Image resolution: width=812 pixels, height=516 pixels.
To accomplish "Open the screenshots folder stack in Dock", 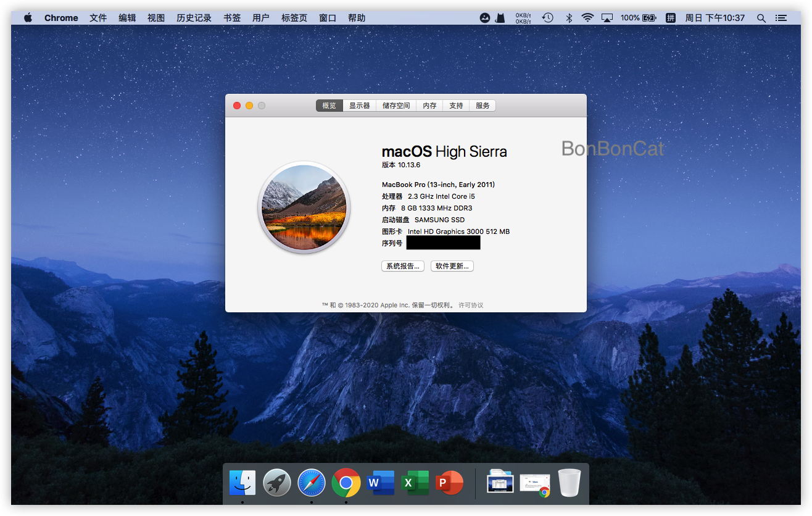I will [500, 481].
